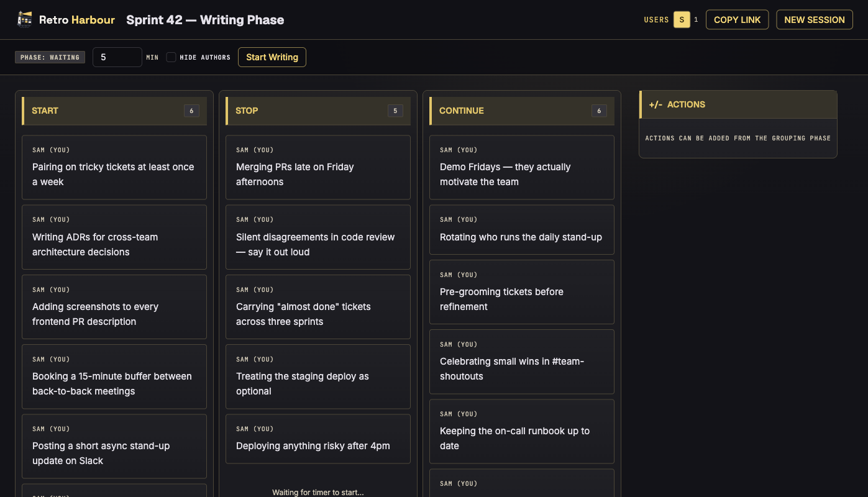Click the CONTINUE column count badge
This screenshot has height=497, width=868.
[x=599, y=111]
